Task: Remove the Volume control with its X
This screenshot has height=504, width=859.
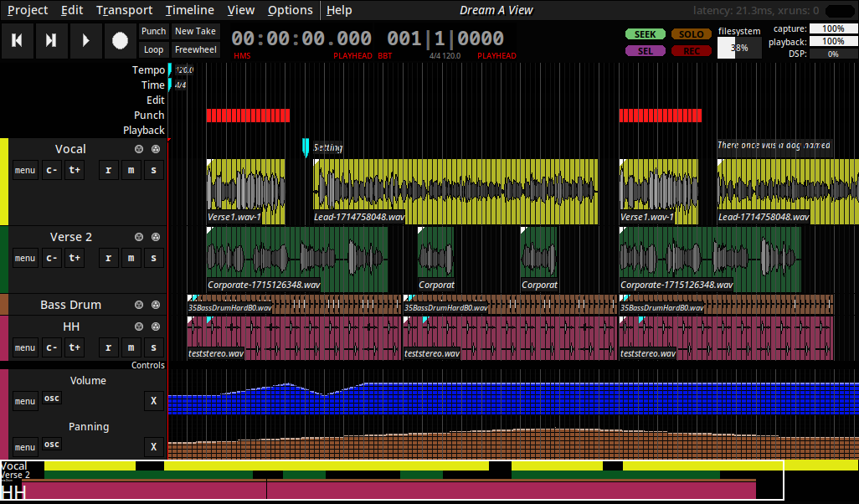Action: [154, 401]
